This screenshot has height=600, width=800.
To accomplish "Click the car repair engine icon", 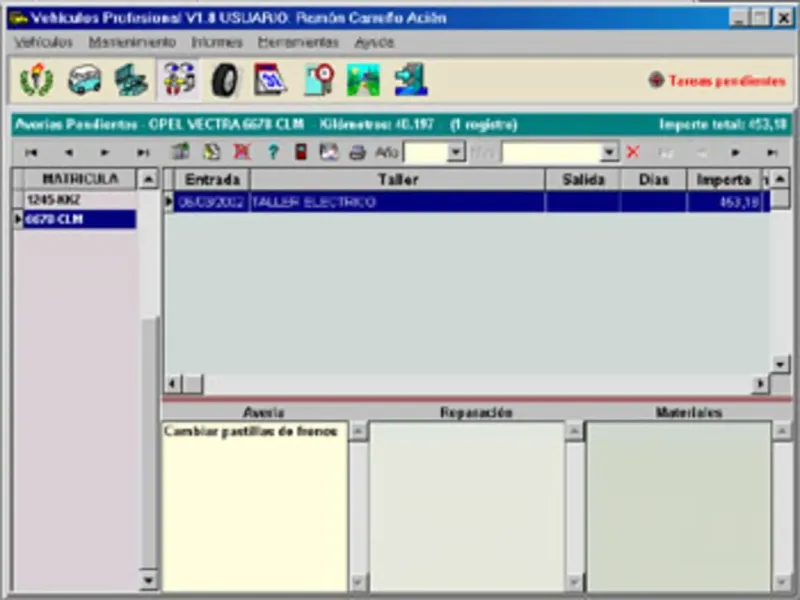I will 131,80.
